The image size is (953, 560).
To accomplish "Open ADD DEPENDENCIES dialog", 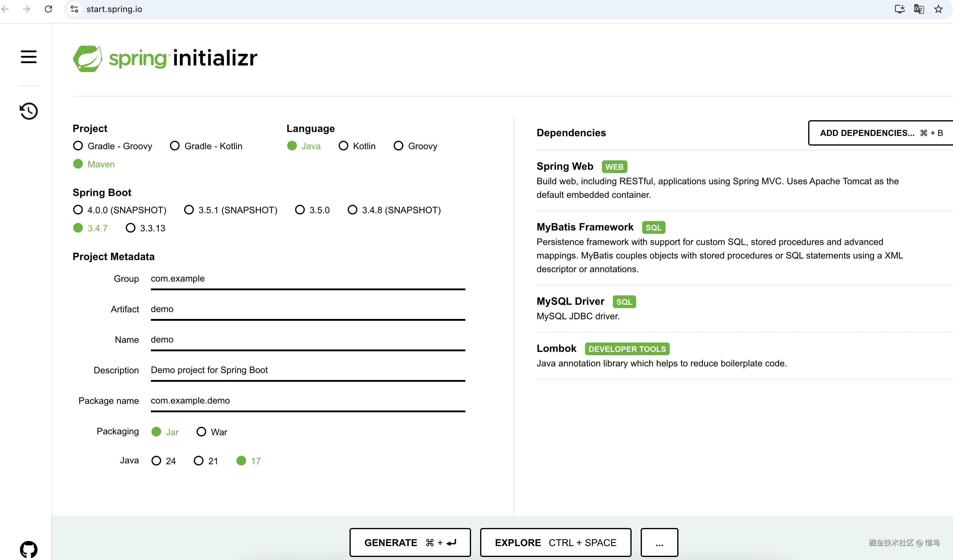I will point(880,133).
